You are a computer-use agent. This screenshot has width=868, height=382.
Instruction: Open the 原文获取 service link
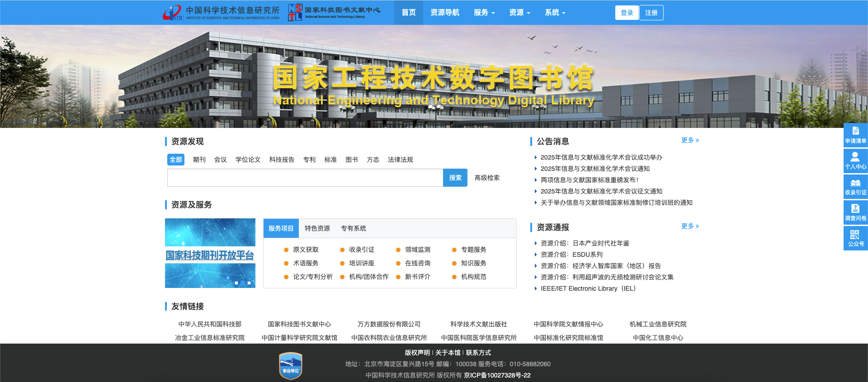click(x=306, y=250)
